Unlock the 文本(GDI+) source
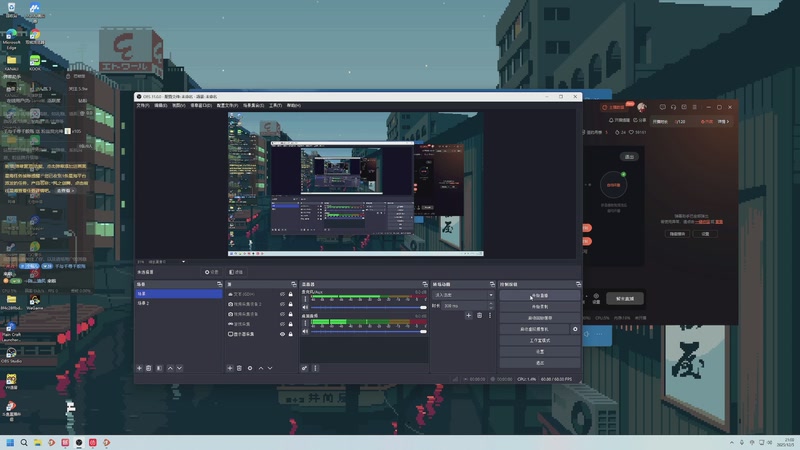Image resolution: width=800 pixels, height=450 pixels. (291, 294)
